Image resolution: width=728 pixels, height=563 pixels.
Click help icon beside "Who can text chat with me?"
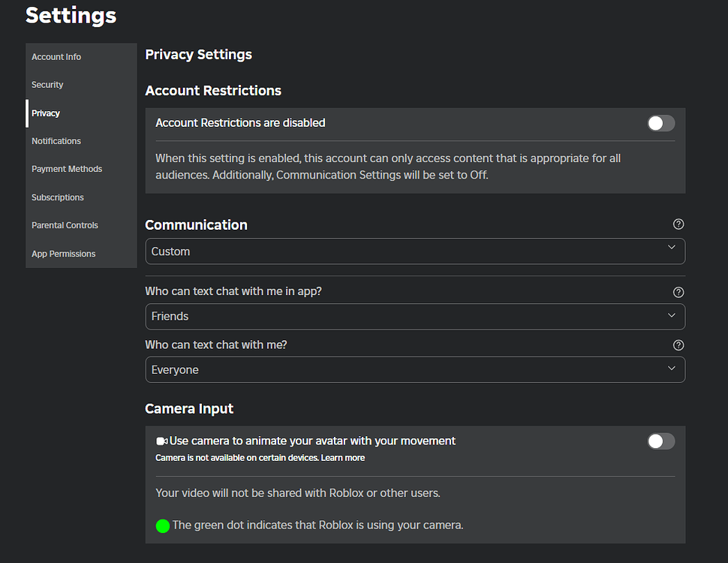click(x=678, y=345)
